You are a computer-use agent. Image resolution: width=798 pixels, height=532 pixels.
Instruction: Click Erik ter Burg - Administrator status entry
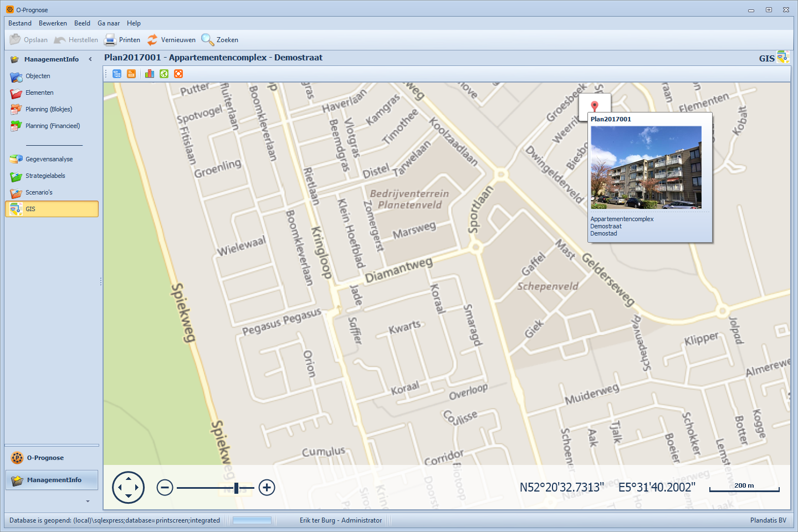(x=341, y=520)
